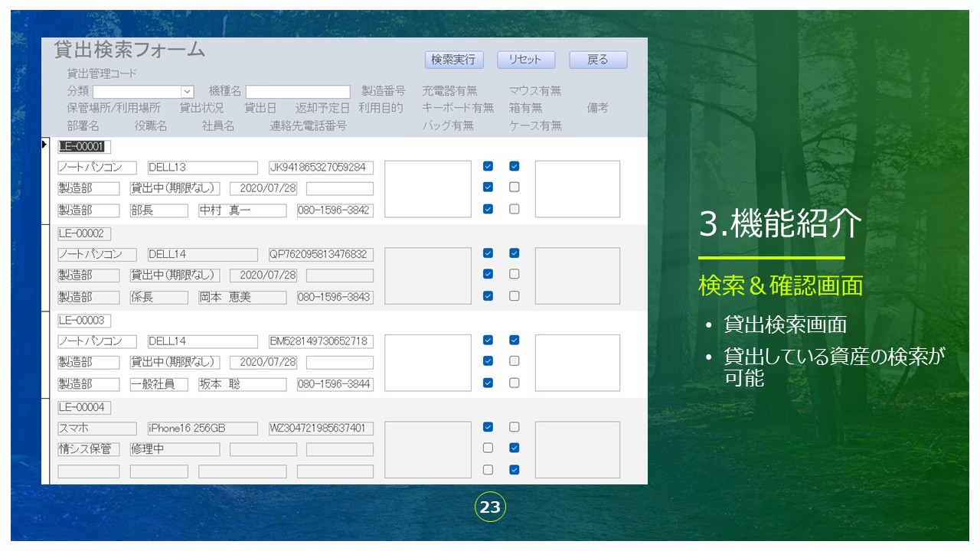Select phone number field 080-1596-3843
This screenshot has height=551, width=980.
click(x=335, y=297)
